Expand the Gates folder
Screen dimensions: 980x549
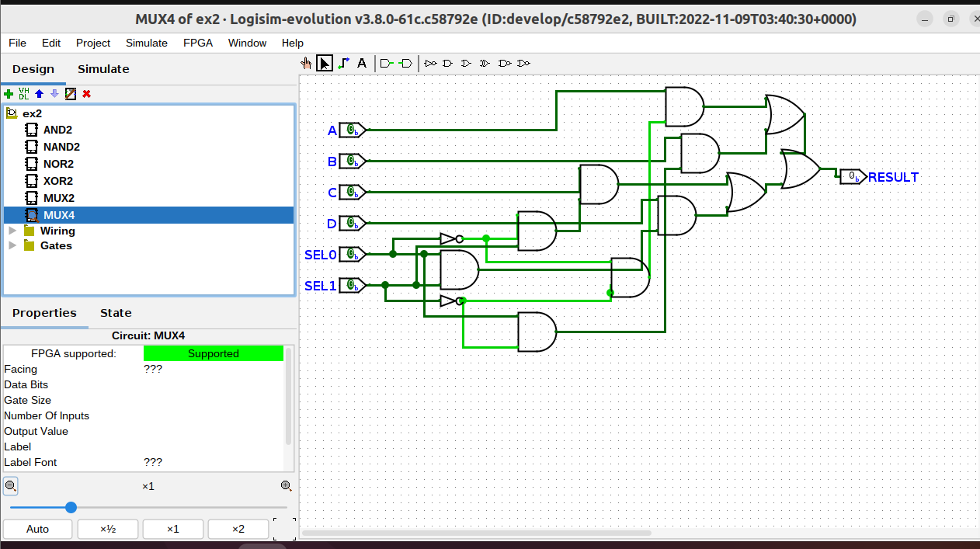[x=12, y=246]
